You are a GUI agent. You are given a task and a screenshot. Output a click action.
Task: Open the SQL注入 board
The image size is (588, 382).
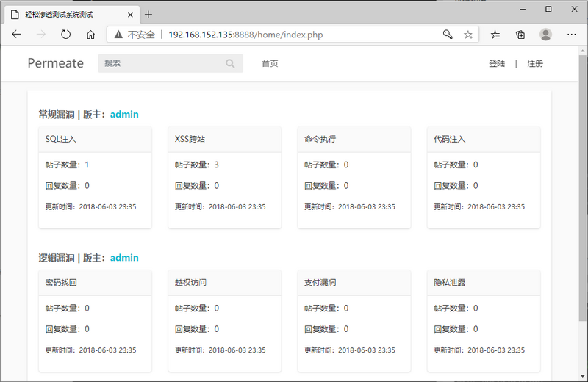coord(61,139)
